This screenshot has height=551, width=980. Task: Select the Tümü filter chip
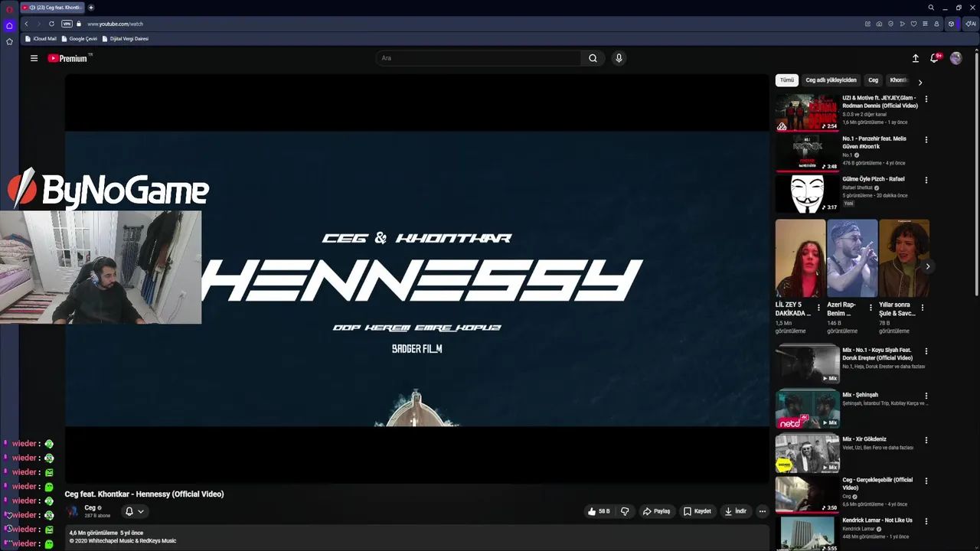(x=787, y=80)
